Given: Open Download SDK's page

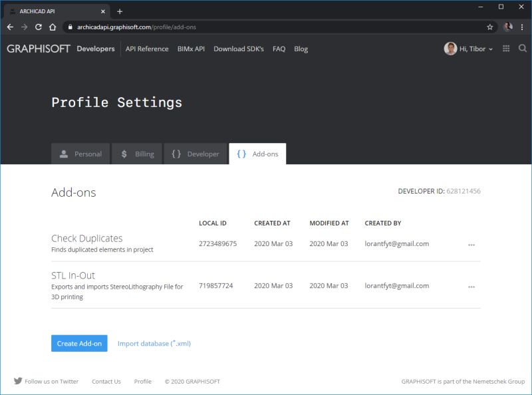Looking at the screenshot, I should coord(239,49).
